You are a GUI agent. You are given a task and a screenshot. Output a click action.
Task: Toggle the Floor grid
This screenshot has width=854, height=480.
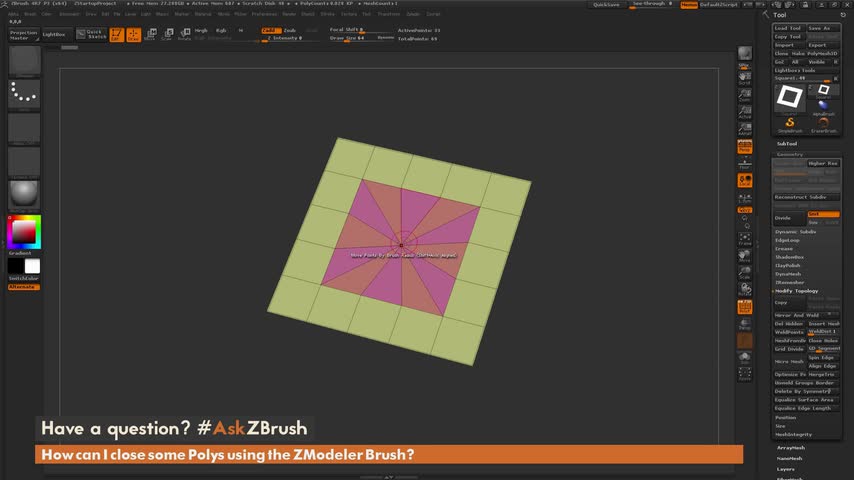point(745,163)
